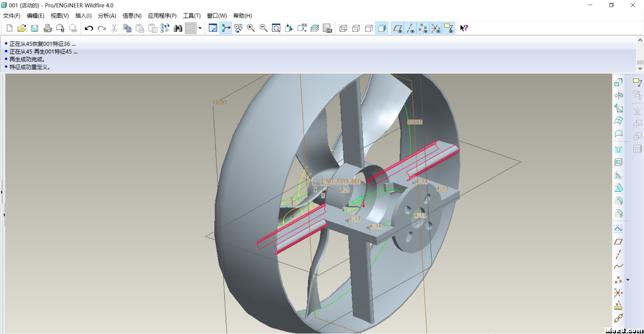Create a datum axis from right toolbar
Screen dimensions: 644x334
(619, 254)
